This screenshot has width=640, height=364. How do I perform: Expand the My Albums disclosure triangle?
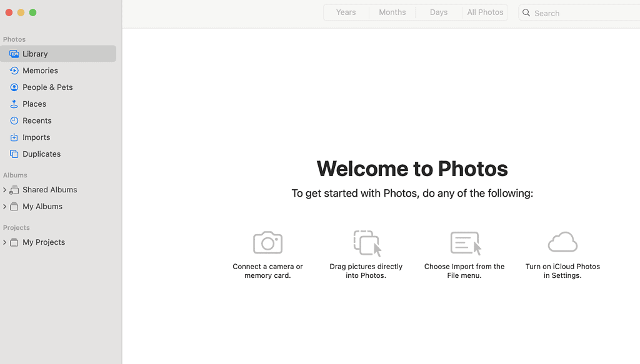click(4, 207)
